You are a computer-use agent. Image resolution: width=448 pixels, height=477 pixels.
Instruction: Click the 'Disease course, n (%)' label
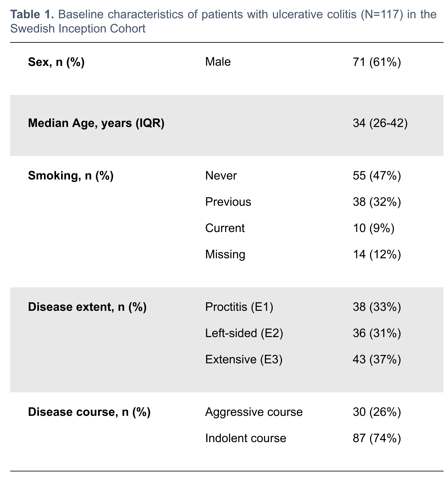coord(89,412)
